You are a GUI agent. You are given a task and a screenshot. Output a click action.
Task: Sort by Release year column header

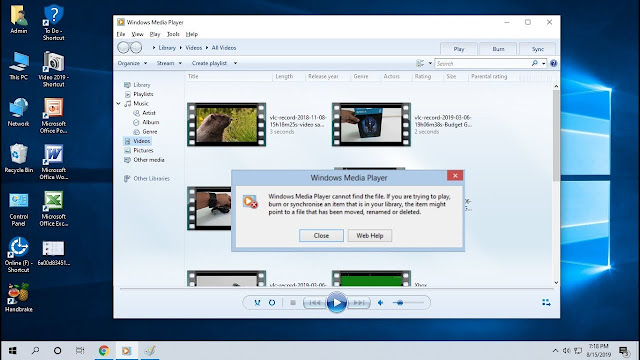323,76
